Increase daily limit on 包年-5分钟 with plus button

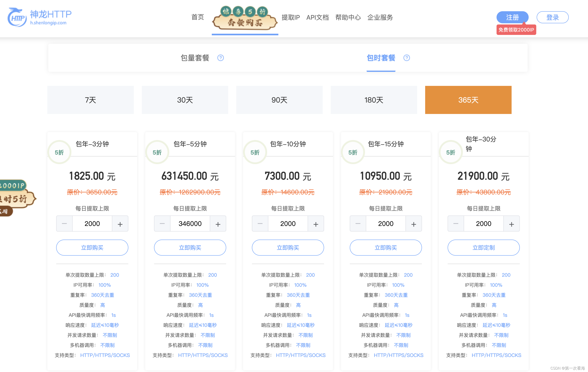pyautogui.click(x=218, y=224)
